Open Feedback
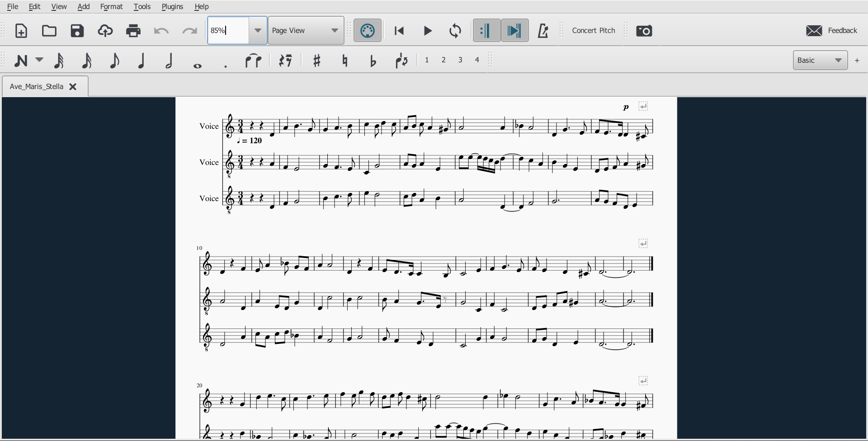Image resolution: width=868 pixels, height=441 pixels. click(x=832, y=30)
